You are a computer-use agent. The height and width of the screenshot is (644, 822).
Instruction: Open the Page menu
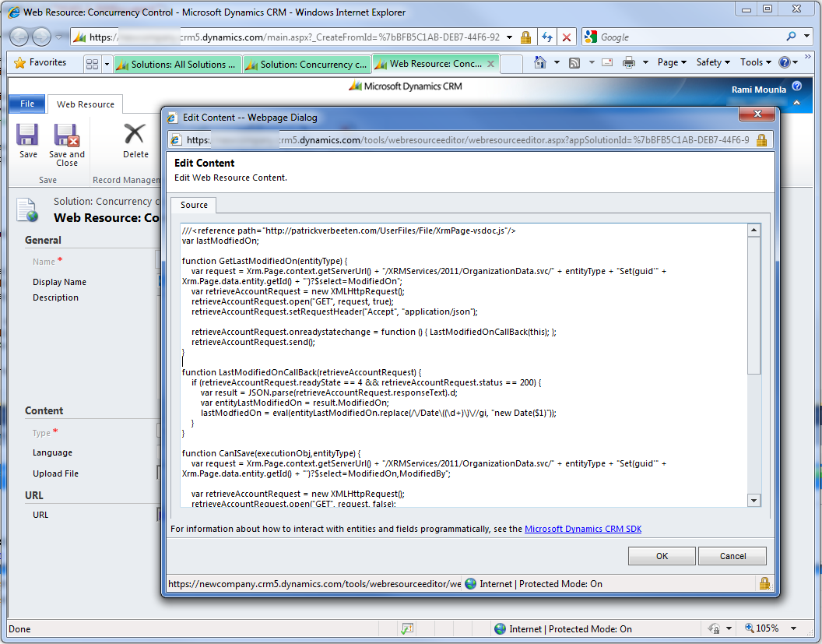click(x=672, y=62)
